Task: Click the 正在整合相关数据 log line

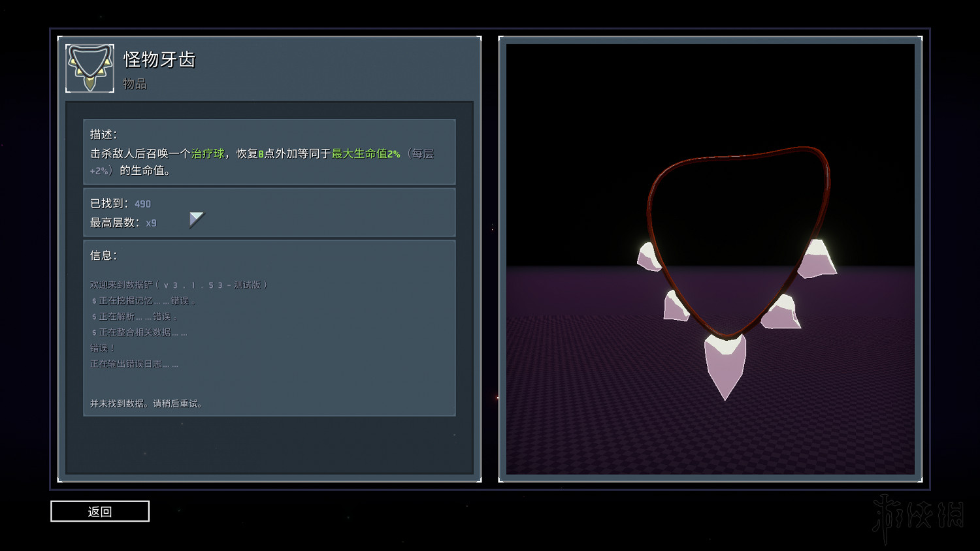Action: [x=139, y=332]
